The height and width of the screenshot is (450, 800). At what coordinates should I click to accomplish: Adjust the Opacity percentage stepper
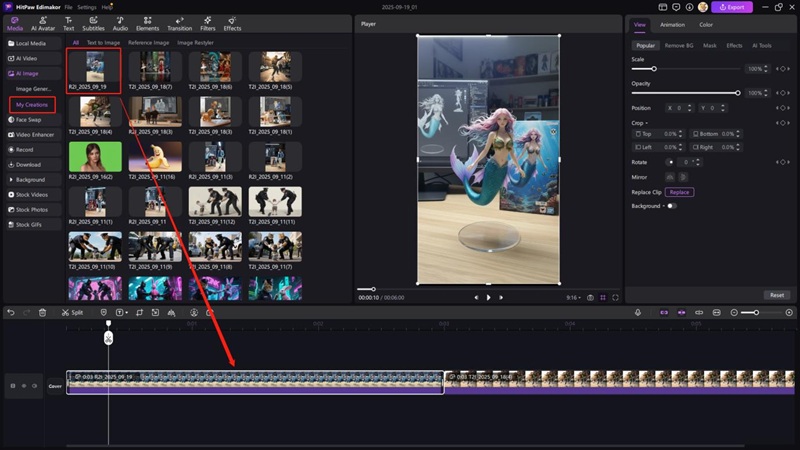point(766,93)
